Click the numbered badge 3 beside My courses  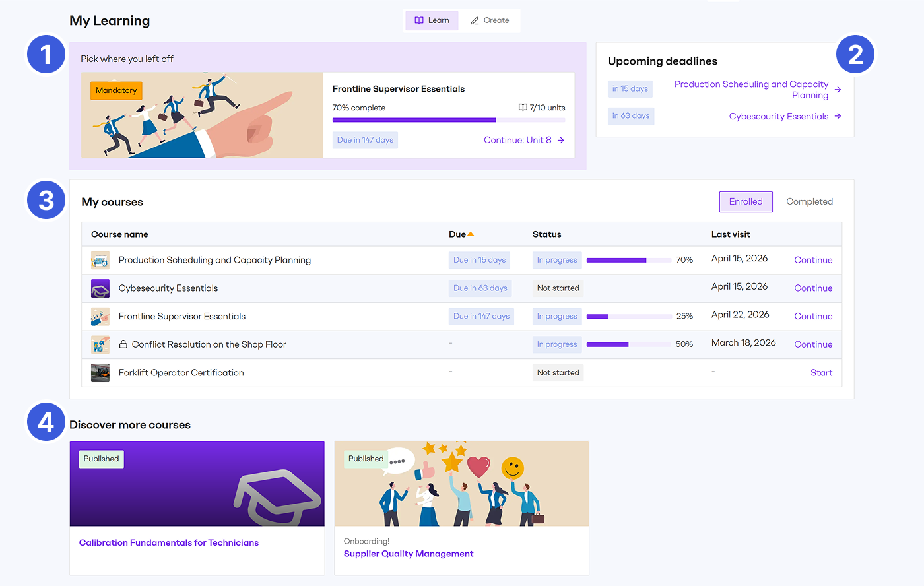click(x=46, y=200)
